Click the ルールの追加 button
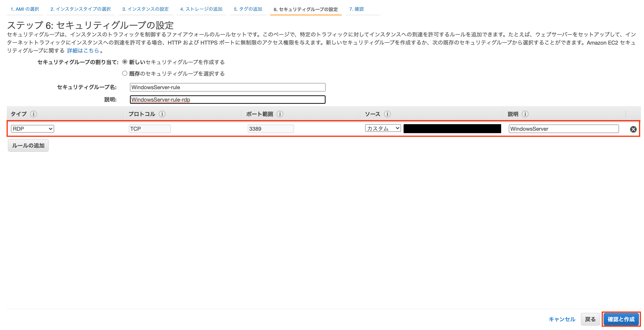Viewport: 644px width, 330px height. tap(28, 145)
